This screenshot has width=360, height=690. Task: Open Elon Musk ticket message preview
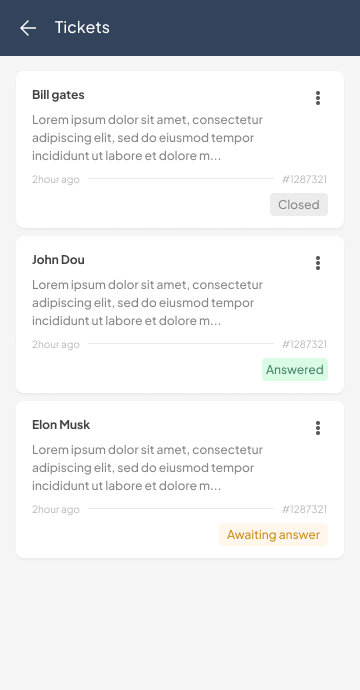pos(148,468)
